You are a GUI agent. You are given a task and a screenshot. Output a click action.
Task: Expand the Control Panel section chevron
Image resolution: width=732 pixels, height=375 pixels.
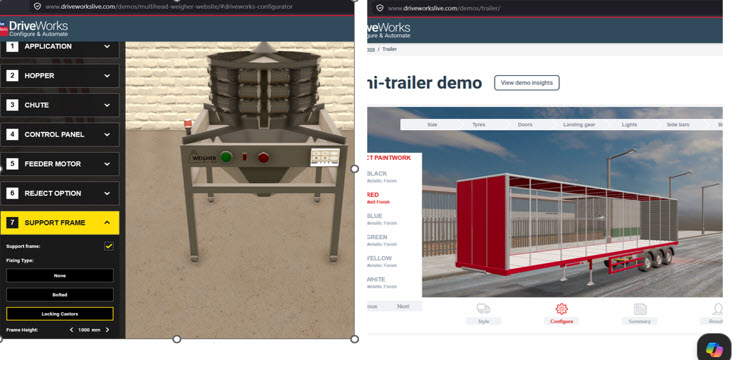107,134
